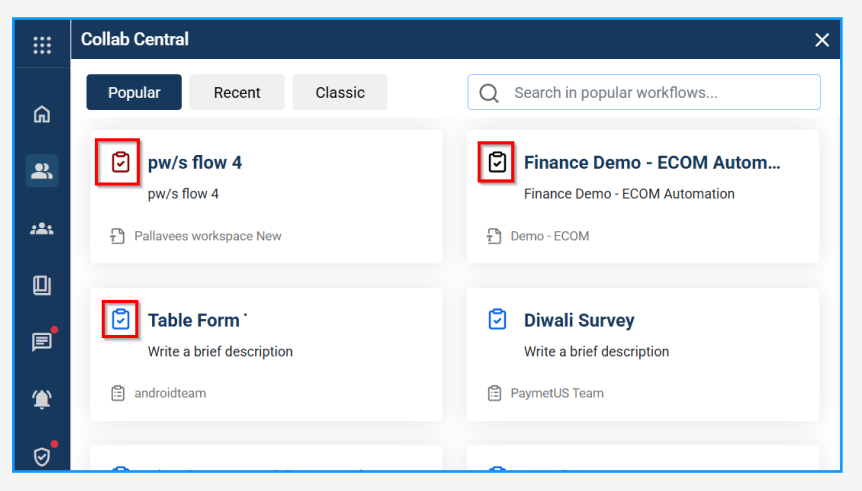Open the library book sidebar icon
862x491 pixels.
(42, 286)
